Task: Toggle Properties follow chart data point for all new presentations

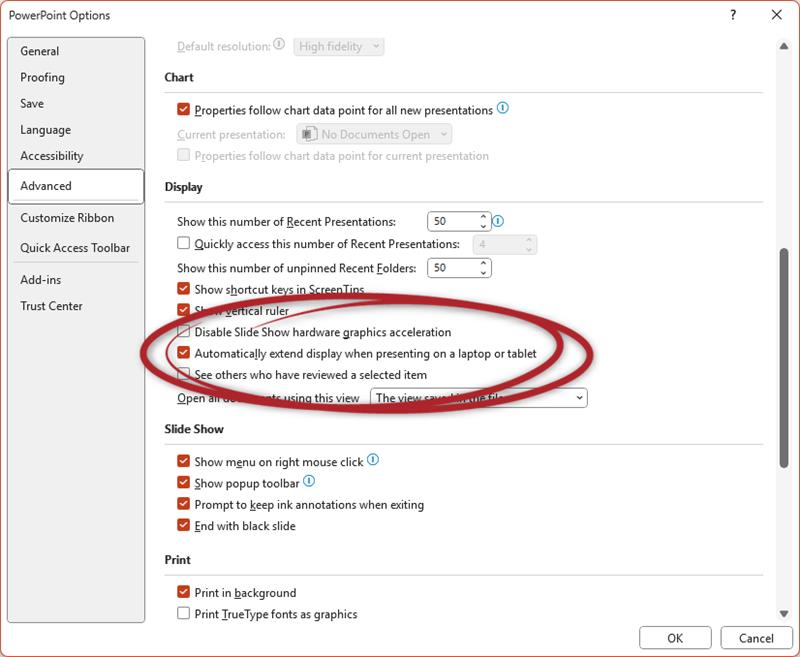Action: click(x=184, y=109)
